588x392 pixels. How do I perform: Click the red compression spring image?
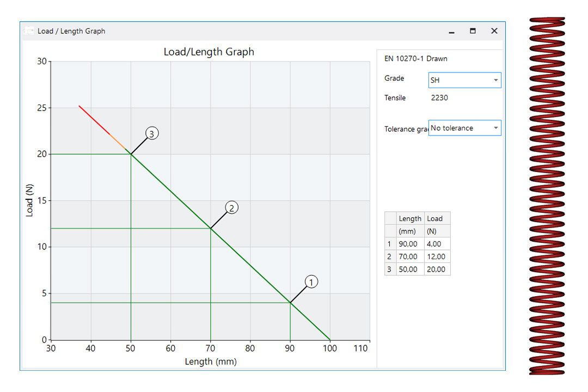pos(547,196)
